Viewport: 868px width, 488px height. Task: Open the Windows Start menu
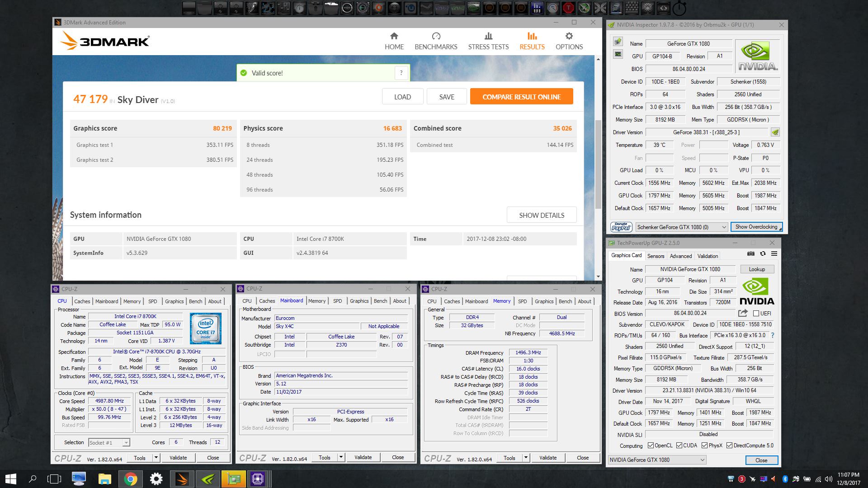(x=10, y=479)
